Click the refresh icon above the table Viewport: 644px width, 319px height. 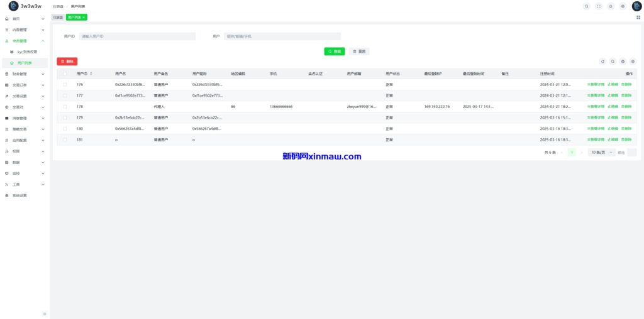click(602, 62)
